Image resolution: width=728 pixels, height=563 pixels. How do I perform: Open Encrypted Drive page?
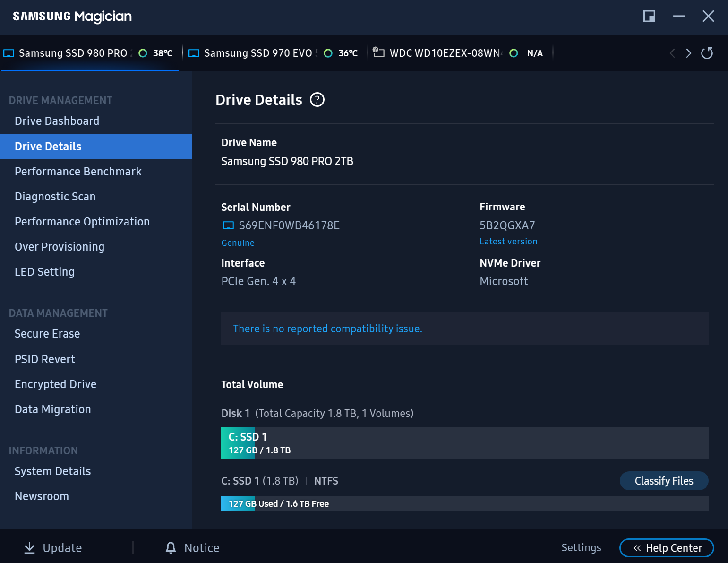(96, 384)
